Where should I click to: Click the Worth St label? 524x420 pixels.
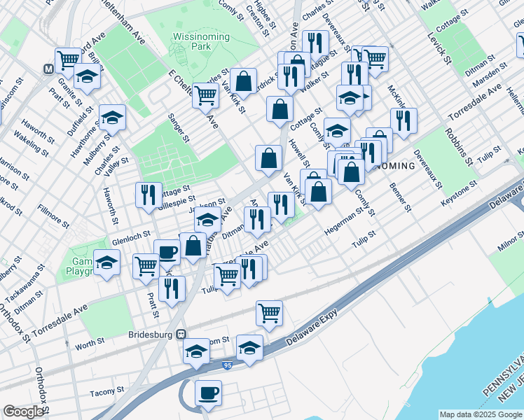pyautogui.click(x=90, y=344)
